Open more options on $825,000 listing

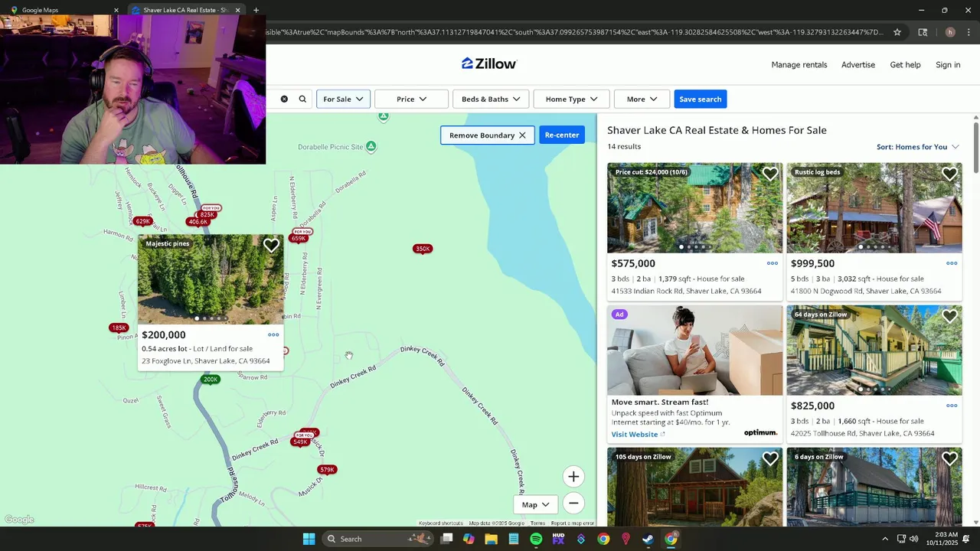tap(952, 406)
